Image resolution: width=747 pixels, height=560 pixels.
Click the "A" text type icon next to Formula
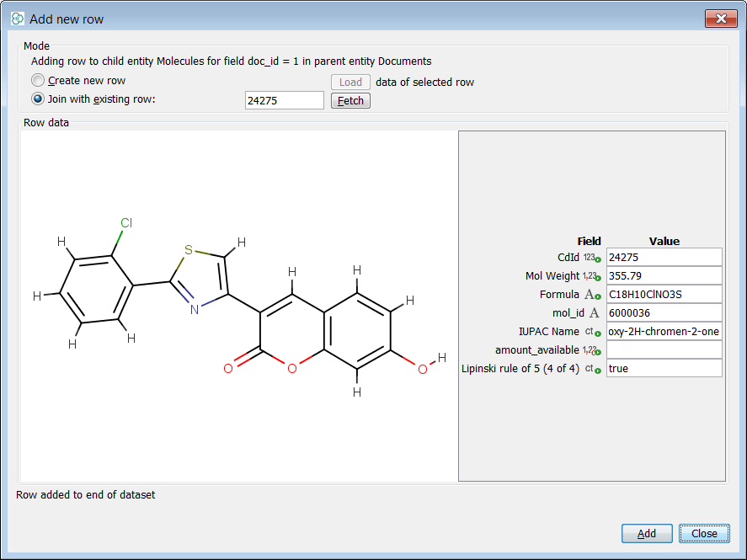(x=590, y=294)
